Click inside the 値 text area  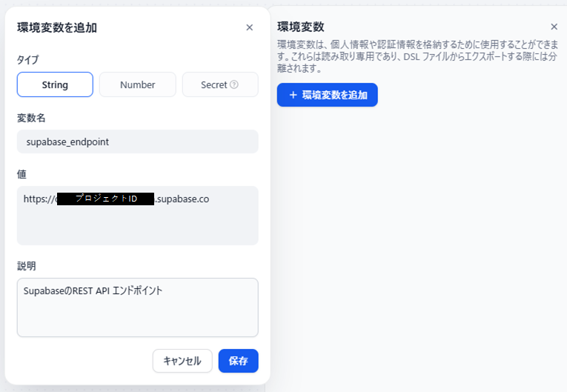coord(138,226)
